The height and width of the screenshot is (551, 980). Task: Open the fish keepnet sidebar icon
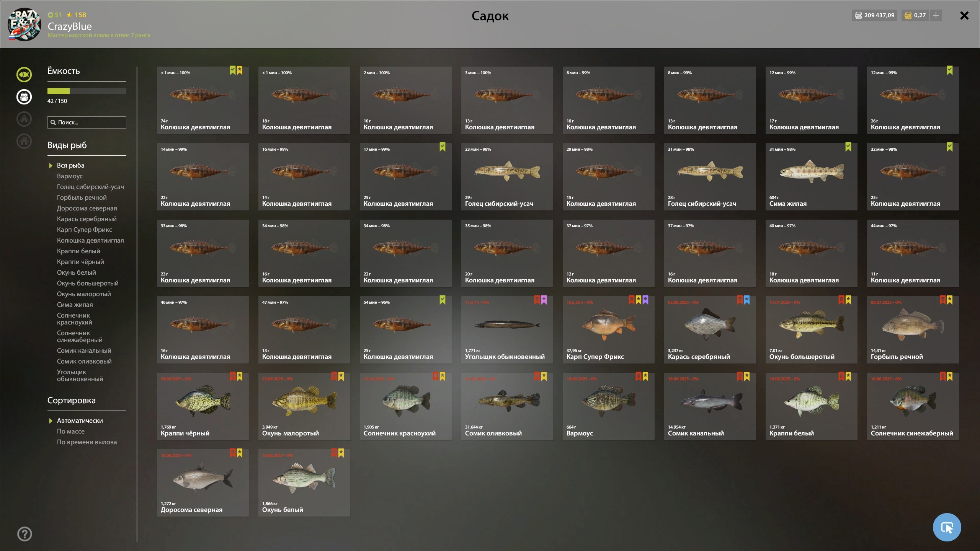(24, 75)
